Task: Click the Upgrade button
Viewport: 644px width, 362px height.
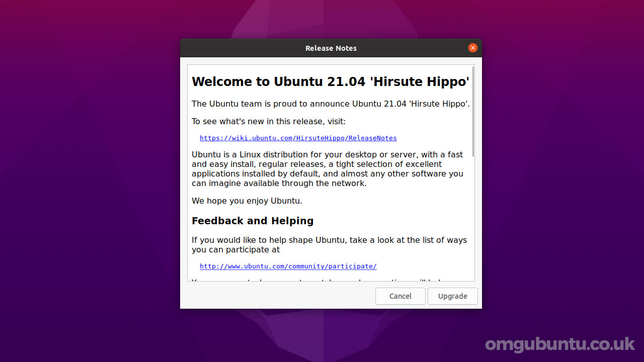Action: [x=453, y=296]
